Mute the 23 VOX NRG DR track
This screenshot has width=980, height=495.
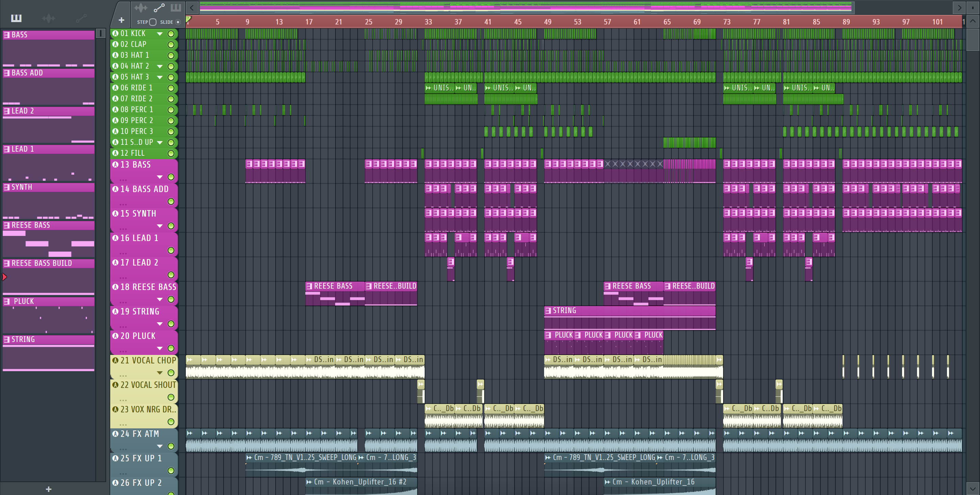171,422
